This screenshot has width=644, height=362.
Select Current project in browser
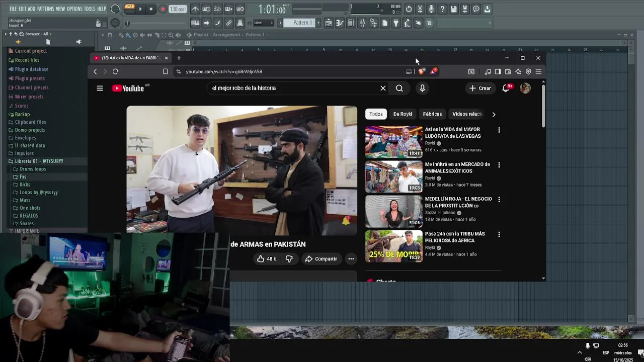[x=31, y=51]
